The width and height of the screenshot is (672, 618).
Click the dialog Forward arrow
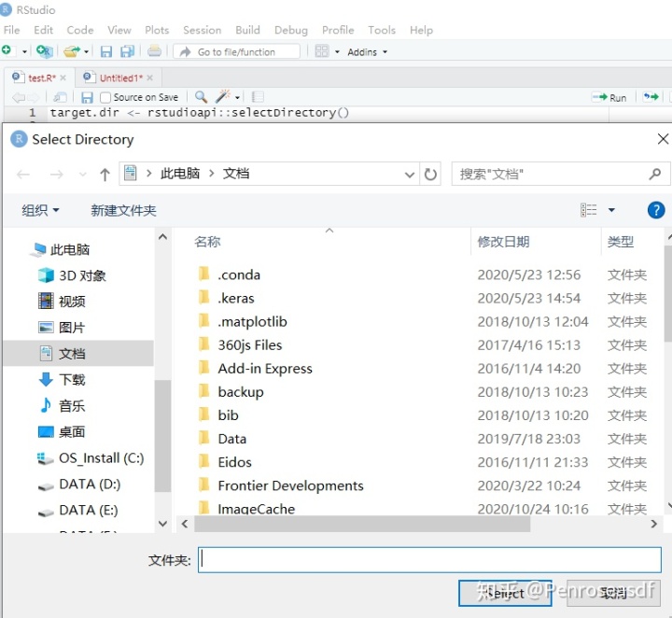56,175
